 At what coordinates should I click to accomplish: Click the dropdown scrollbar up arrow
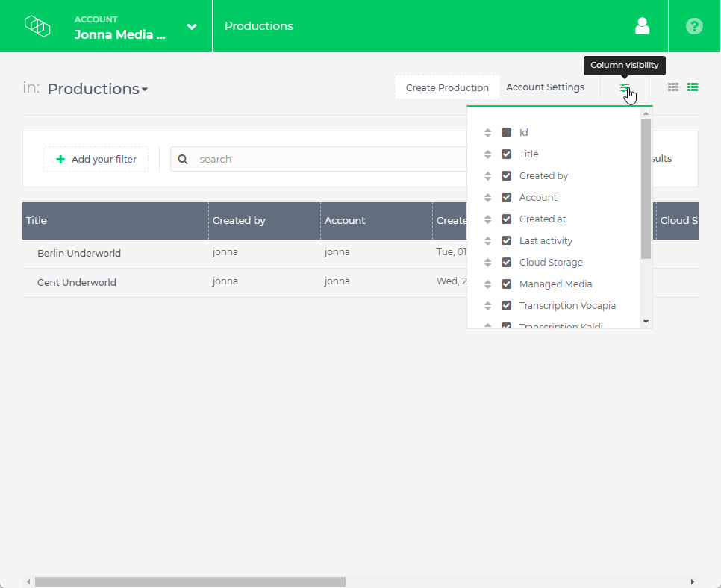(646, 113)
